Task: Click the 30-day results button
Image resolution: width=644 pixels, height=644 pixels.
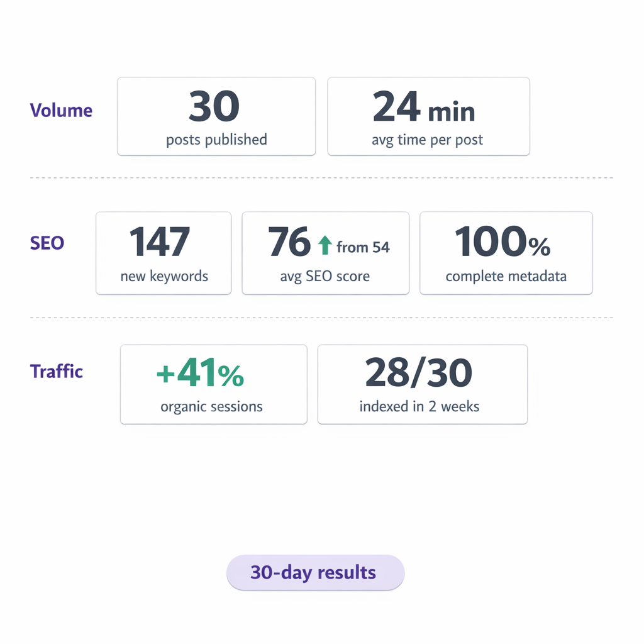Action: 315,572
